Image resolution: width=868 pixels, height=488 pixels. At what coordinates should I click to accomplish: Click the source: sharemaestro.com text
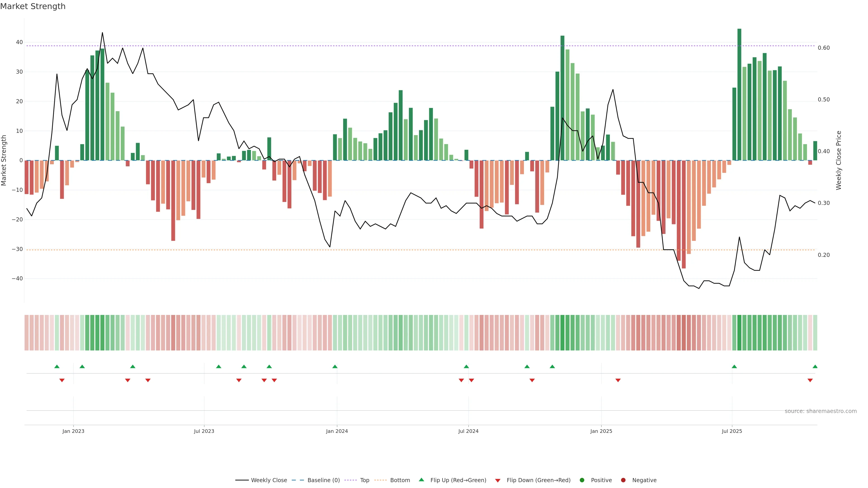tap(821, 411)
